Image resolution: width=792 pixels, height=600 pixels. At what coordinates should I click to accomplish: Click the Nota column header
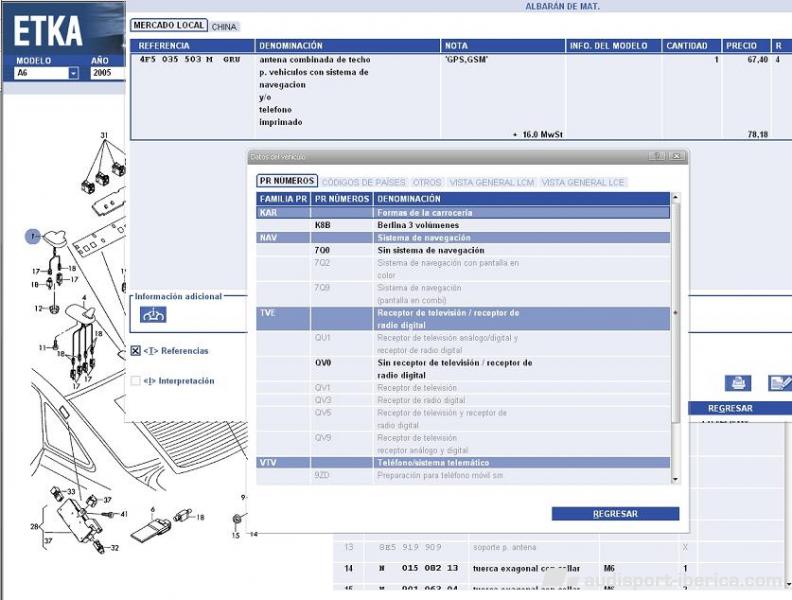(503, 45)
